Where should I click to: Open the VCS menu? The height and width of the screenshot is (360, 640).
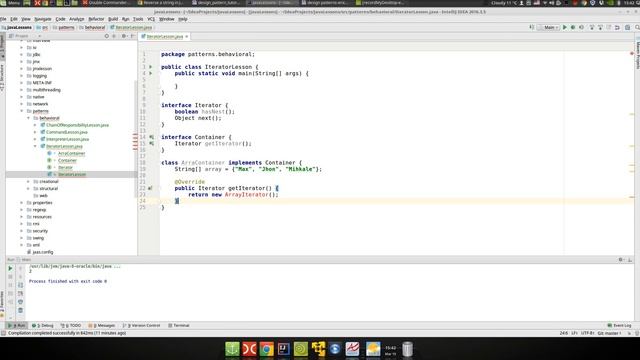click(x=151, y=19)
